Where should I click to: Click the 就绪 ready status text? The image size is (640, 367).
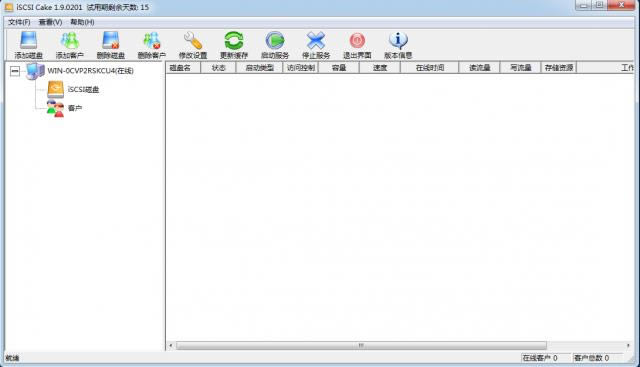click(x=12, y=358)
